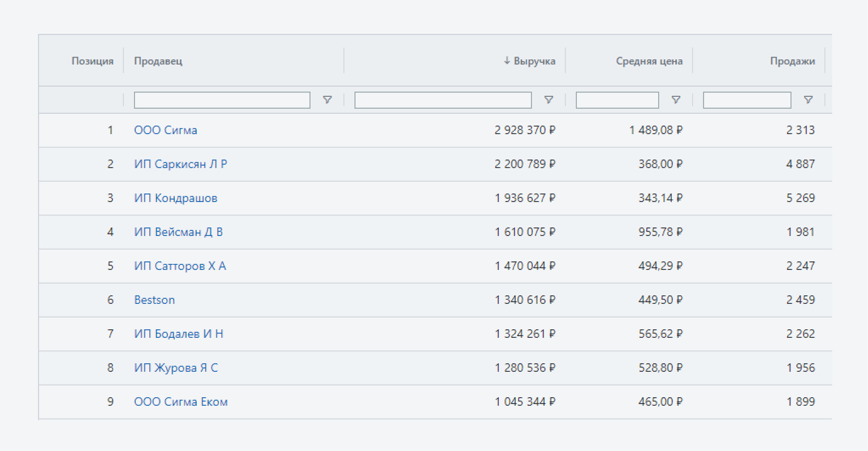
Task: Open seller link Bestson
Action: point(154,300)
